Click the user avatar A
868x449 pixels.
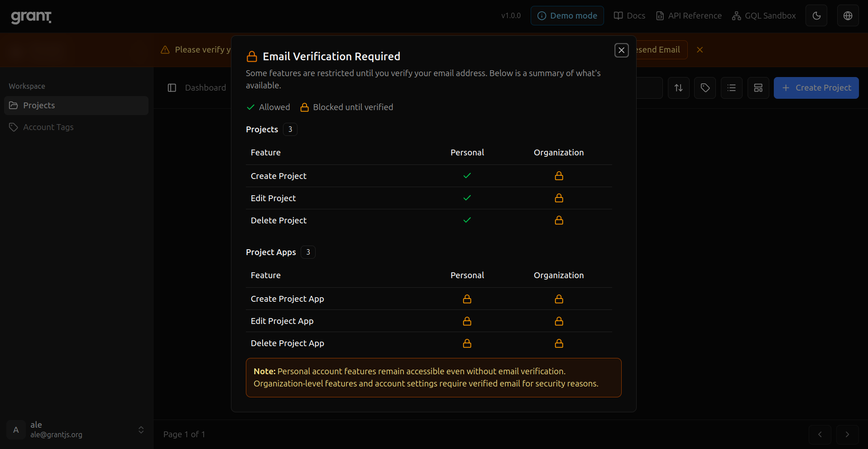tap(16, 430)
